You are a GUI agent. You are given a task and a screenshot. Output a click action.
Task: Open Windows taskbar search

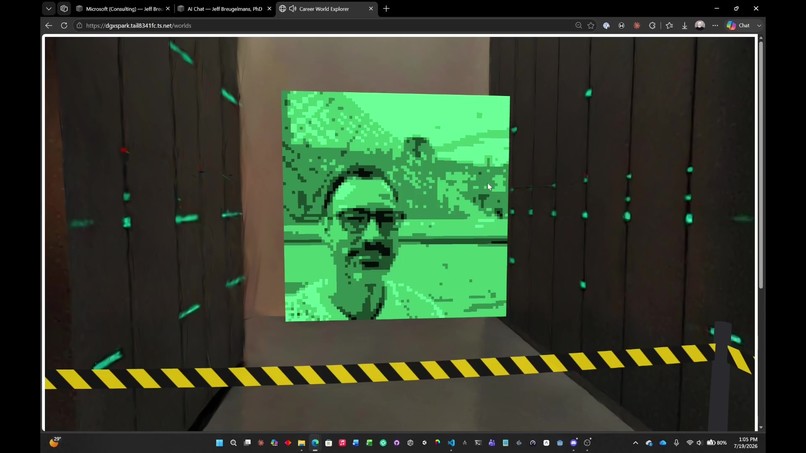click(233, 443)
